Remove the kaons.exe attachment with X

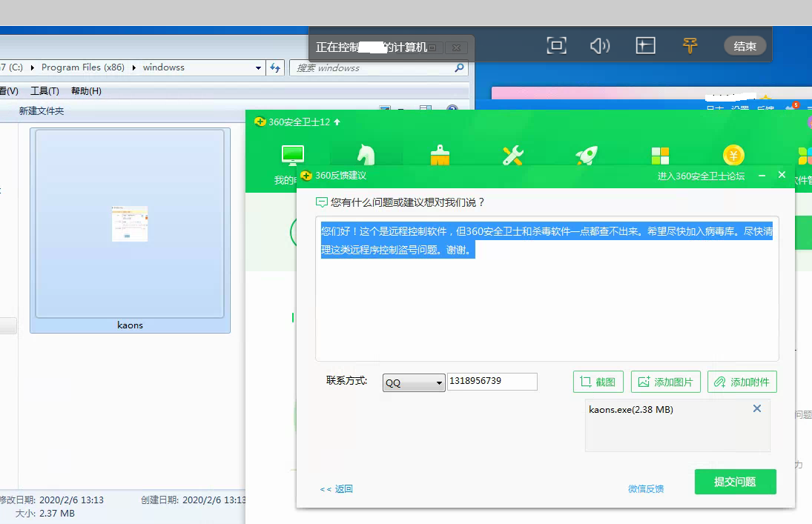coord(756,408)
